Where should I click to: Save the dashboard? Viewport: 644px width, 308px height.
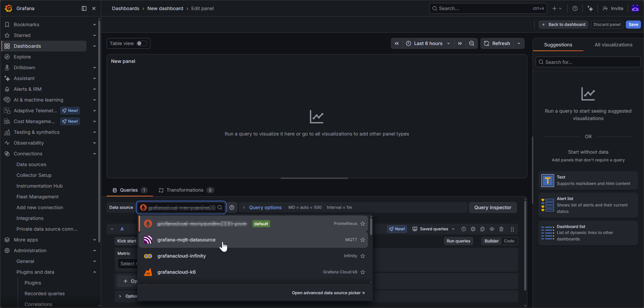point(633,25)
